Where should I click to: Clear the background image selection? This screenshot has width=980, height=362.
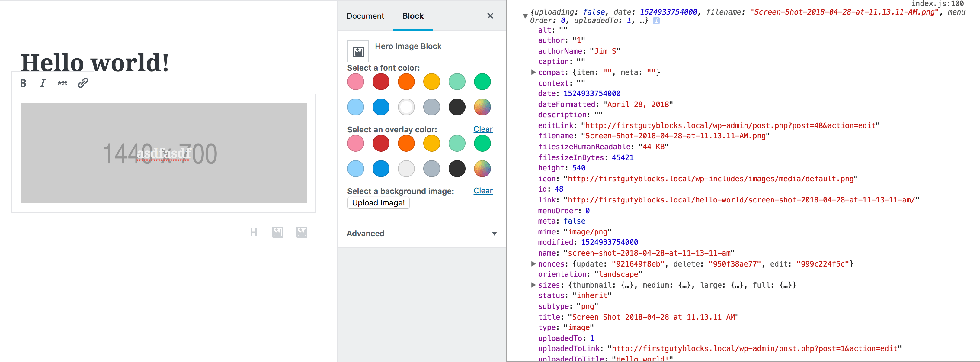tap(483, 191)
